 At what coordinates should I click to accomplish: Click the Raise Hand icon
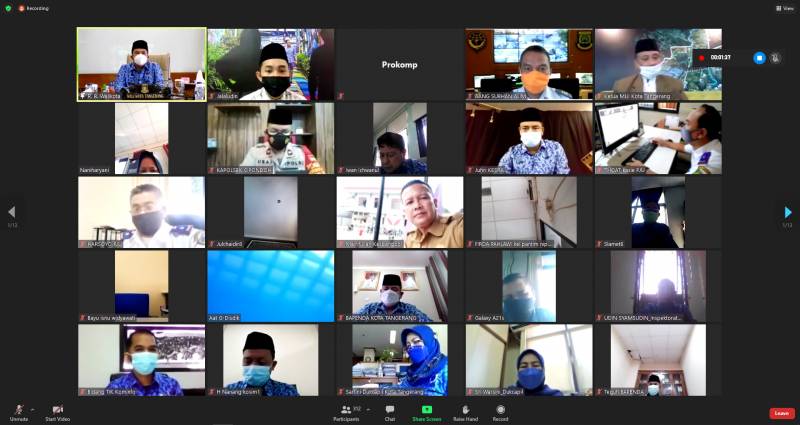(466, 410)
